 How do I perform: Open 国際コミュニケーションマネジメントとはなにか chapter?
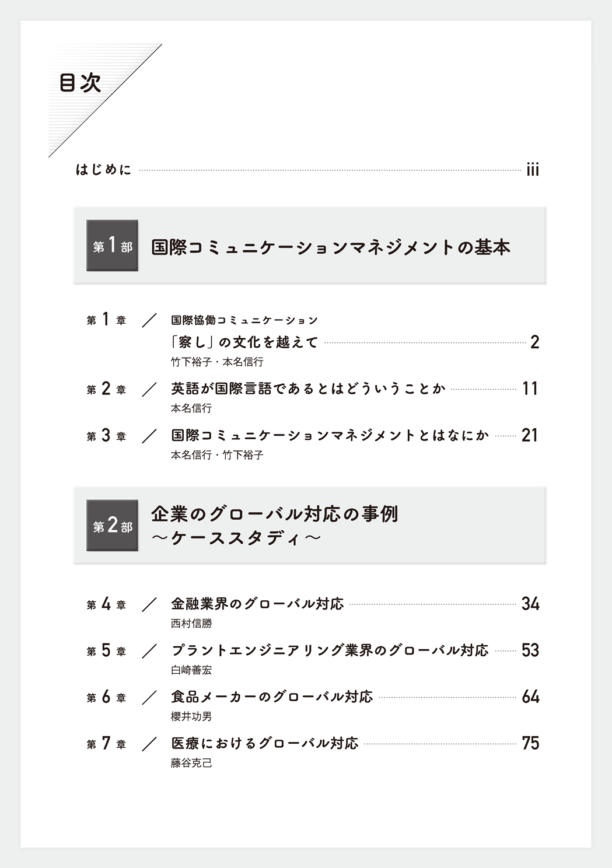(330, 435)
